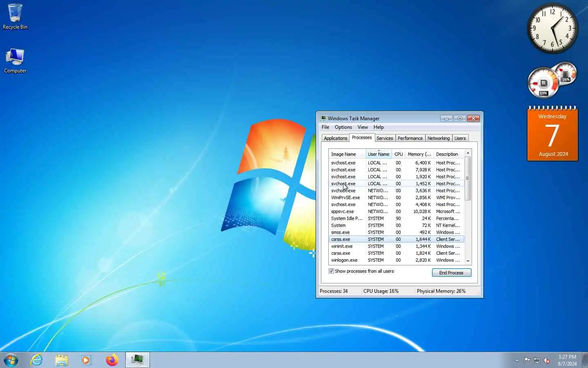Open the Help menu
The height and width of the screenshot is (368, 588).
coord(379,127)
